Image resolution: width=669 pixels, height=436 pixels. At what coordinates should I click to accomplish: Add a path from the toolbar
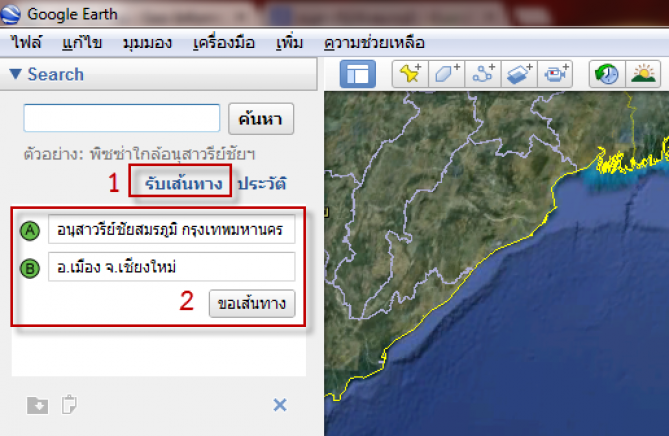tap(483, 74)
